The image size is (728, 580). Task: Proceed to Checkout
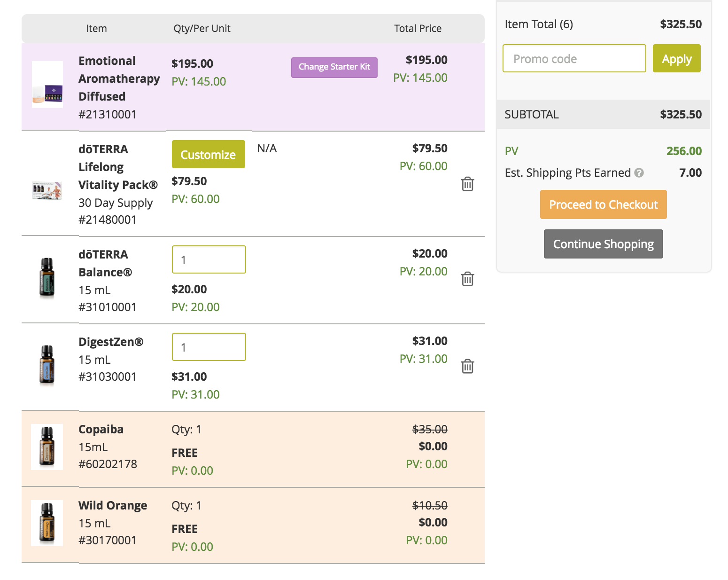tap(604, 204)
